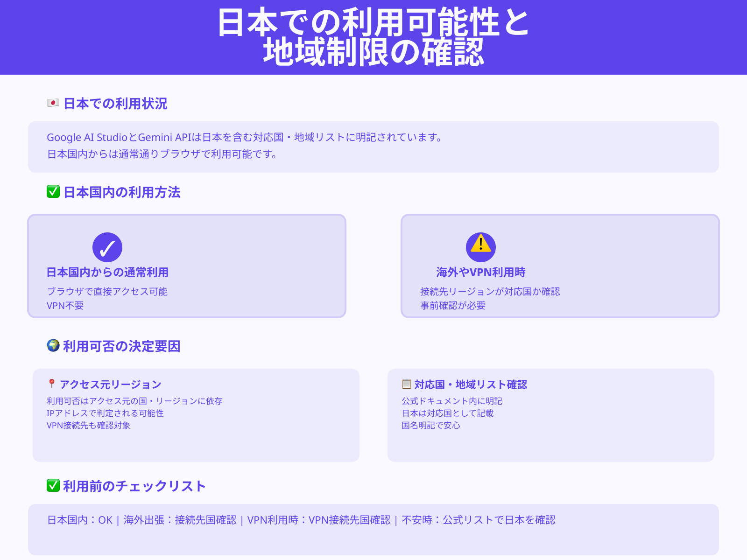Screen dimensions: 747x560
Task: Click the green check icon near 日本国内の利用方法
Action: (x=52, y=191)
